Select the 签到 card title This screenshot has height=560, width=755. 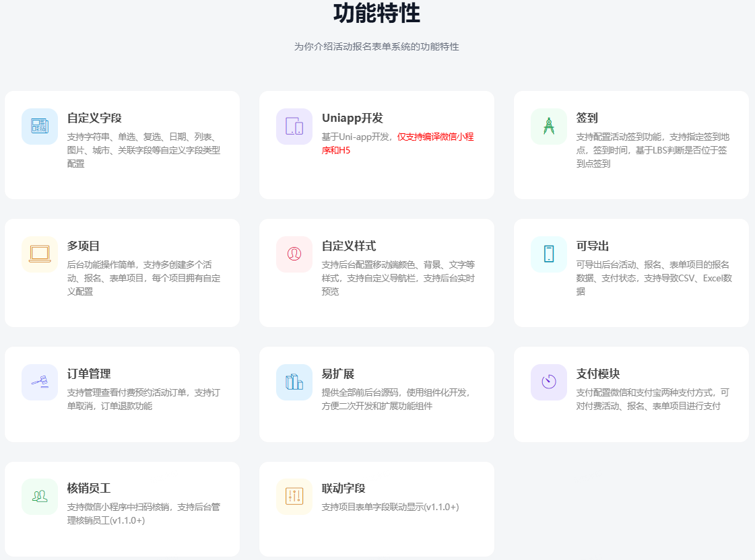pos(587,118)
